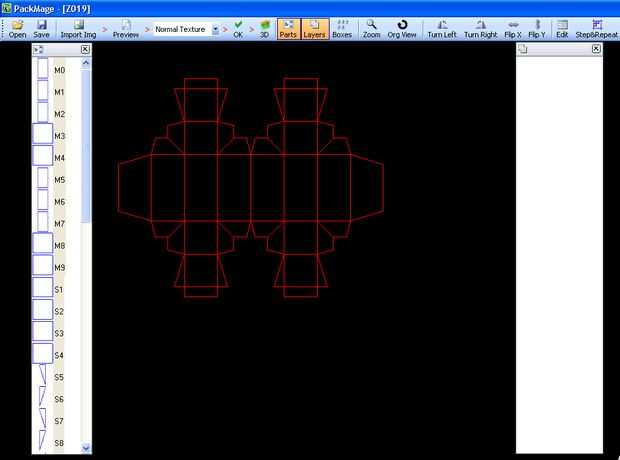Select the S7 triangular flap part
The height and width of the screenshot is (460, 620).
click(x=43, y=418)
